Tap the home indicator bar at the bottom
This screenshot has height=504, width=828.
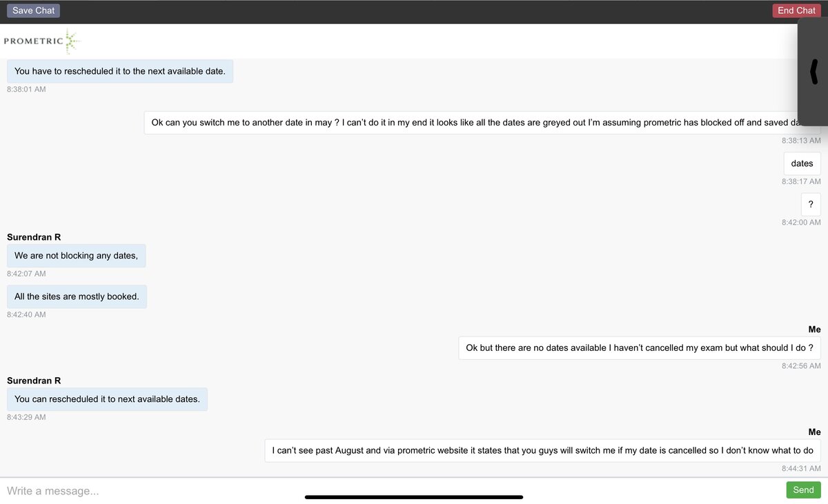414,496
